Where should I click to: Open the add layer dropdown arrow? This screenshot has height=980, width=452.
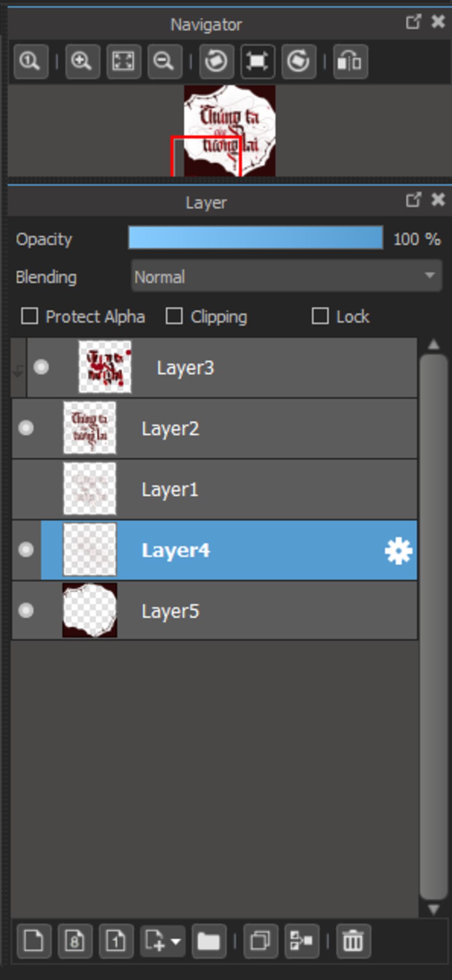click(176, 941)
